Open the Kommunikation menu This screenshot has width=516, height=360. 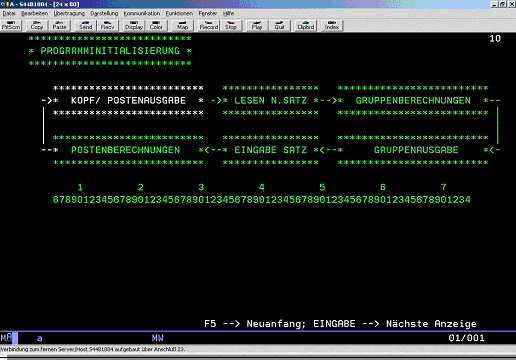[x=142, y=13]
